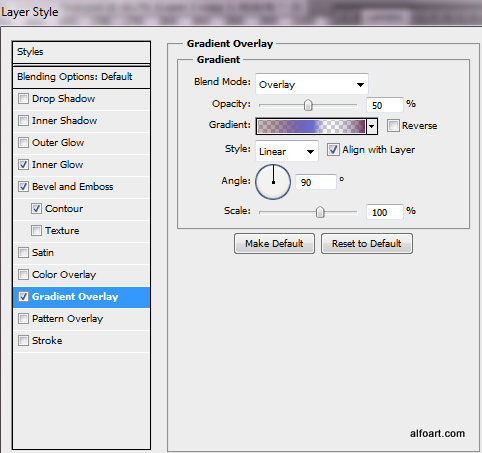Open the Blend Mode Overlay dropdown

pyautogui.click(x=312, y=84)
